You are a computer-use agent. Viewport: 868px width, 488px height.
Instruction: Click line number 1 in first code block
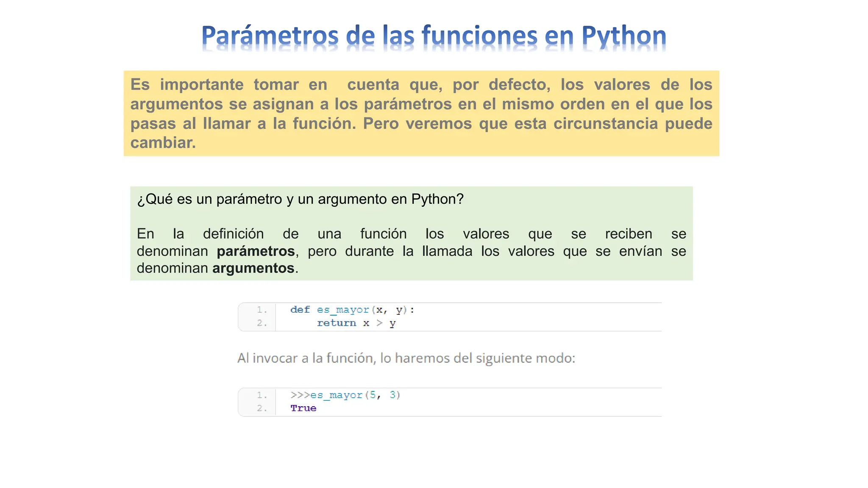click(x=262, y=310)
